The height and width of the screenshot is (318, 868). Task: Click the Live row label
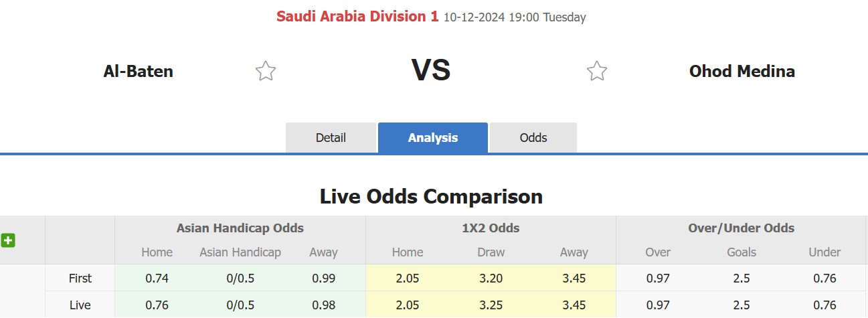click(80, 305)
